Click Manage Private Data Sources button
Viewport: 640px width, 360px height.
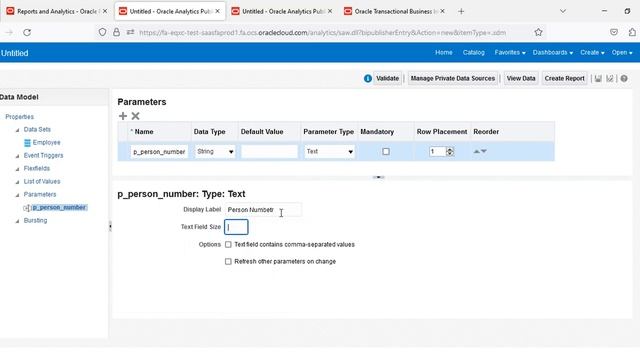pyautogui.click(x=453, y=78)
